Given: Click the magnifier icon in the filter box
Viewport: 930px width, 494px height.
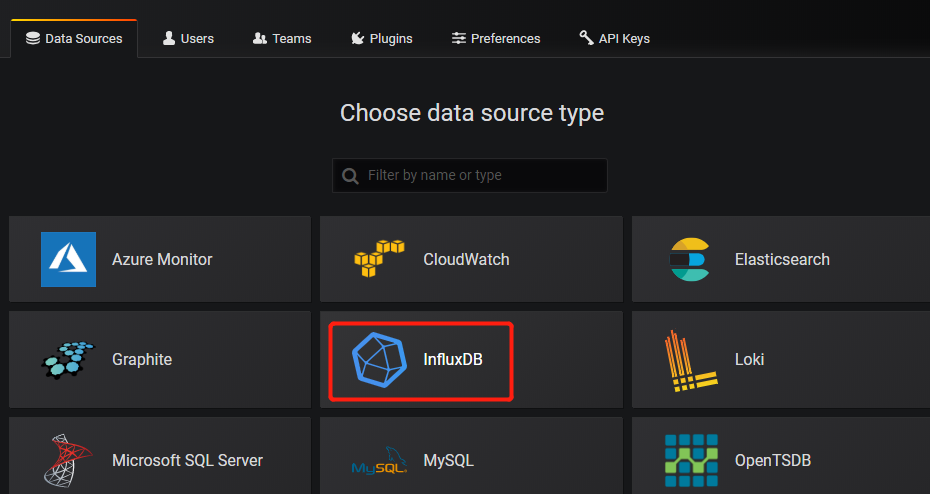Looking at the screenshot, I should click(351, 176).
